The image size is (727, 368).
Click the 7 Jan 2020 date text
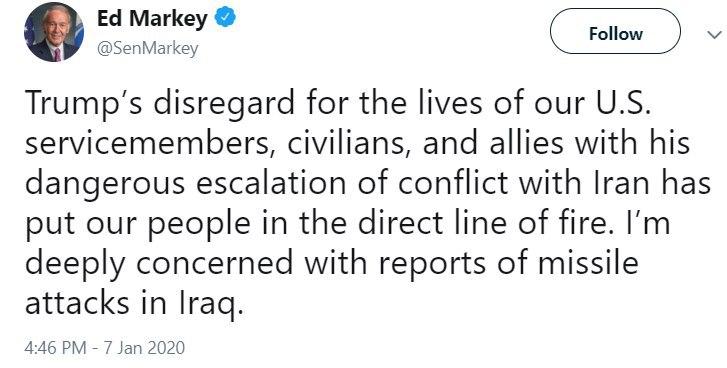coord(144,348)
